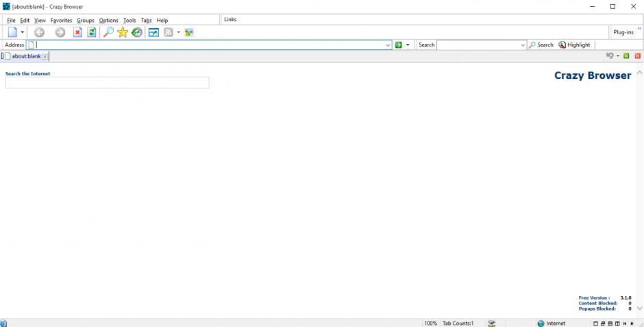Screen dimensions: 644x327
Task: Open the Edit menu
Action: 25,20
